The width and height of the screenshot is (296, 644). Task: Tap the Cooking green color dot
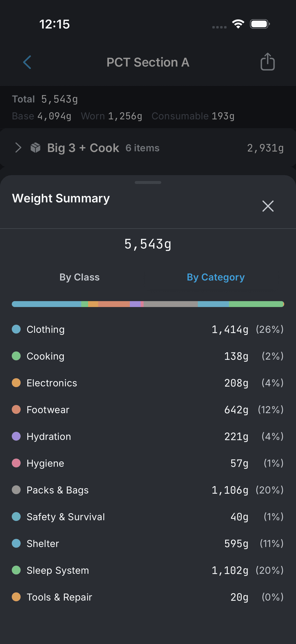(16, 356)
